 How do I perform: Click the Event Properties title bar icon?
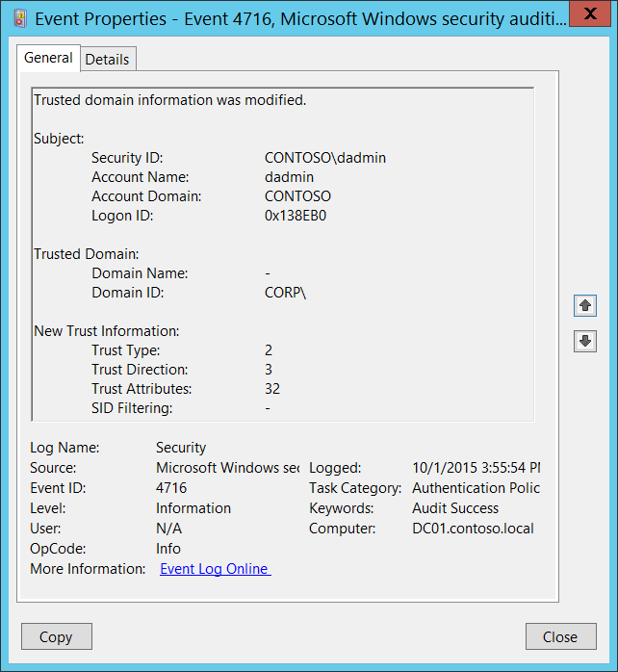pos(20,19)
